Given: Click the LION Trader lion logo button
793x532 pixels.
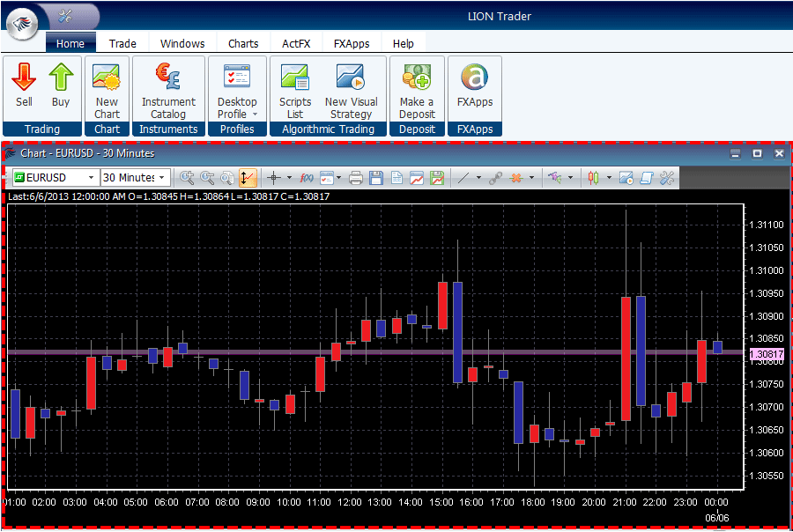Looking at the screenshot, I should coord(22,23).
